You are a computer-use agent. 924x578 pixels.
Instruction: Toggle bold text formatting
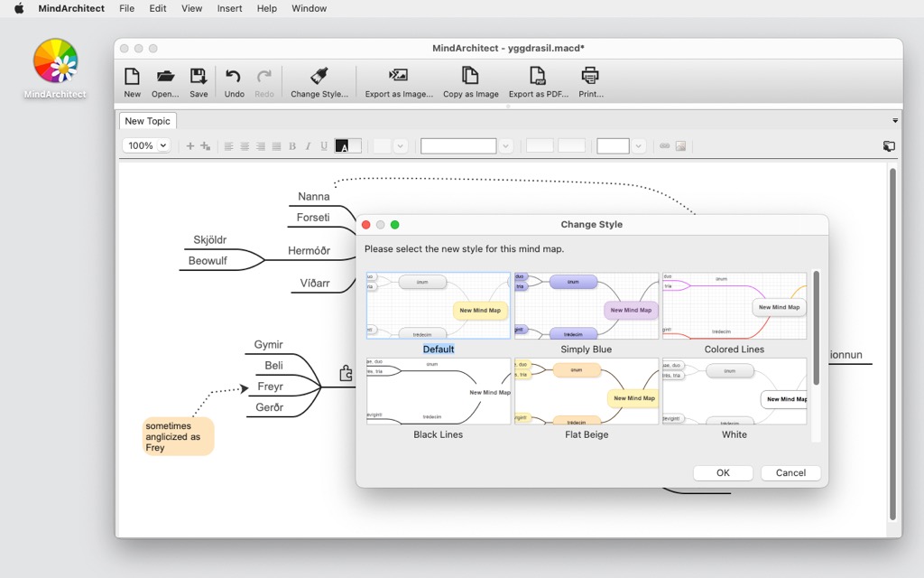pyautogui.click(x=291, y=145)
